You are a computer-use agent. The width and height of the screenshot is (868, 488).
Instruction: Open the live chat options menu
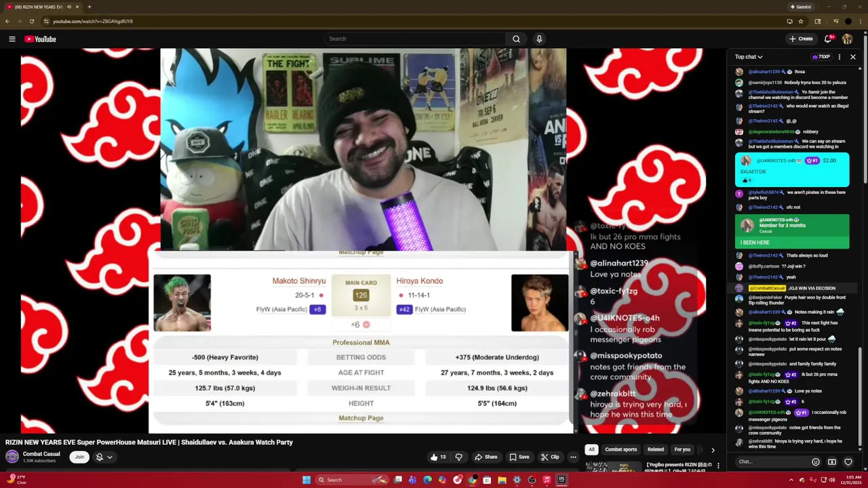tap(840, 57)
